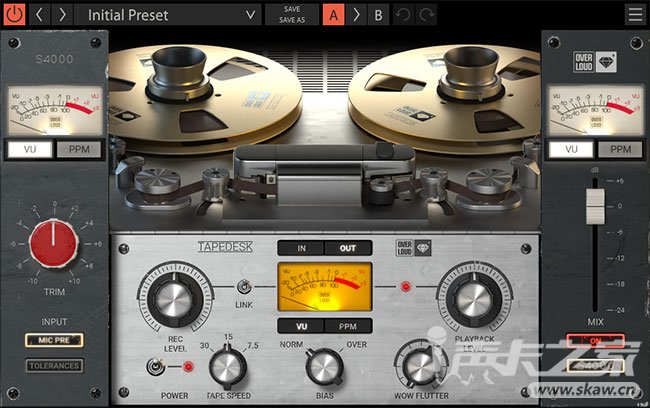Click the red TRIM knob
The height and width of the screenshot is (408, 650).
coord(53,243)
